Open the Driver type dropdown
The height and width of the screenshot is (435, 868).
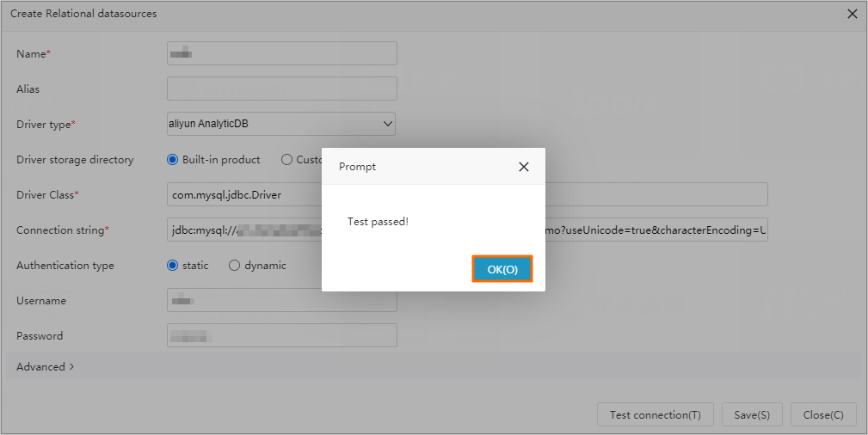pyautogui.click(x=281, y=124)
